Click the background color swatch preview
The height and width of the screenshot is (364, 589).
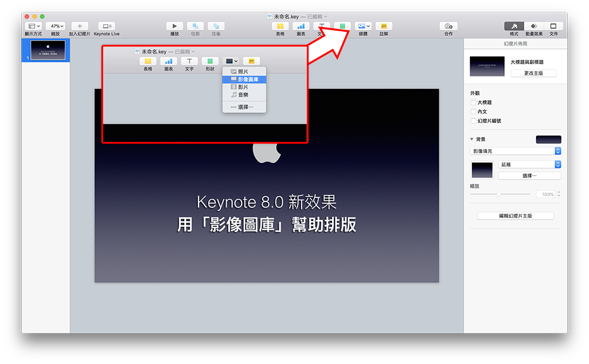[x=548, y=140]
